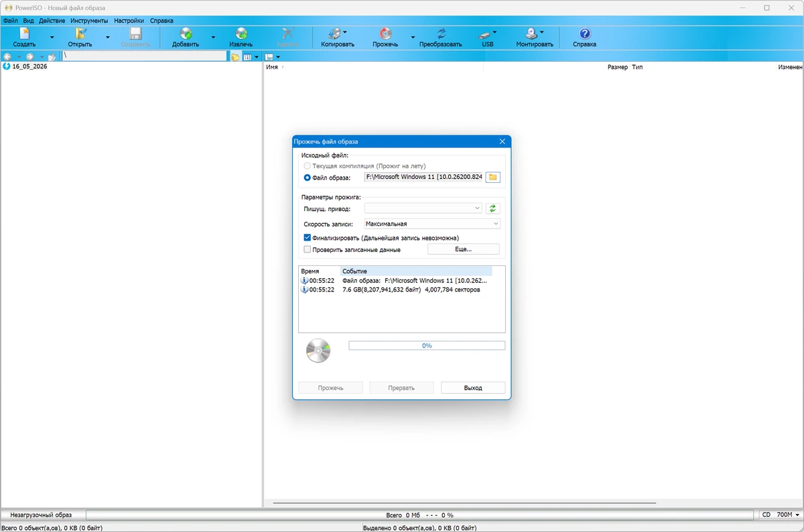Select the log row with 7.6 GB size

pos(395,289)
